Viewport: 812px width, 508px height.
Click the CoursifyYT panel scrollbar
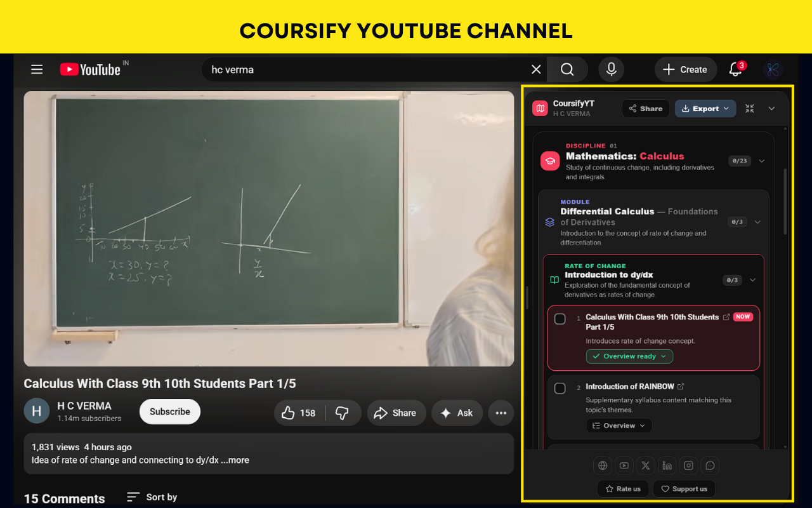pos(785,201)
